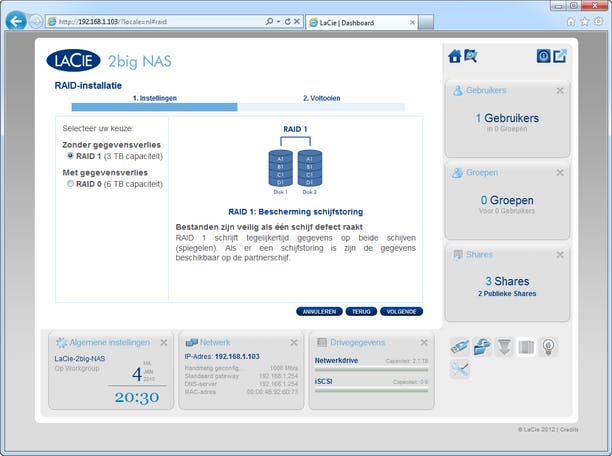Click the 20:30 clock time
The height and width of the screenshot is (456, 612).
137,397
